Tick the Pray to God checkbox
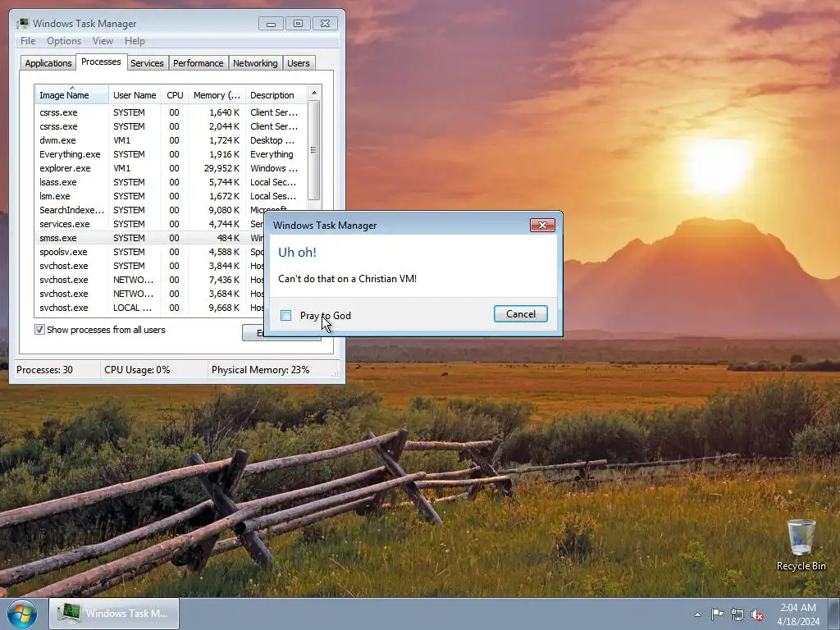The height and width of the screenshot is (630, 840). tap(286, 316)
